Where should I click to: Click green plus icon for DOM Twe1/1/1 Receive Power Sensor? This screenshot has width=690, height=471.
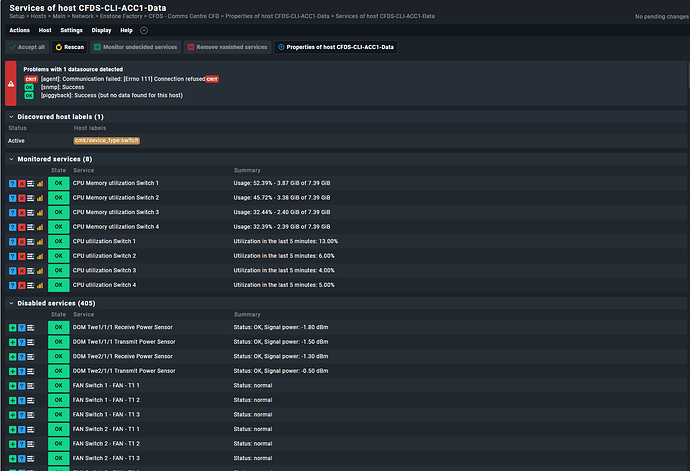pos(11,328)
